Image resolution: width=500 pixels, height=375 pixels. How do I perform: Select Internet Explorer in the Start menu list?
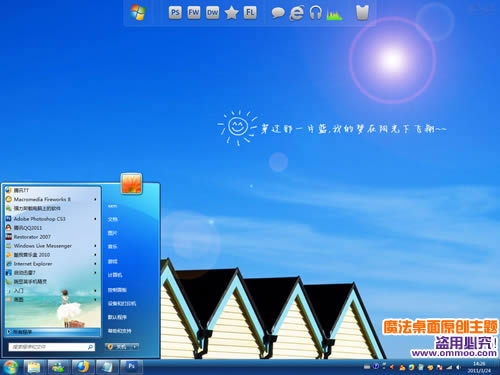(33, 264)
